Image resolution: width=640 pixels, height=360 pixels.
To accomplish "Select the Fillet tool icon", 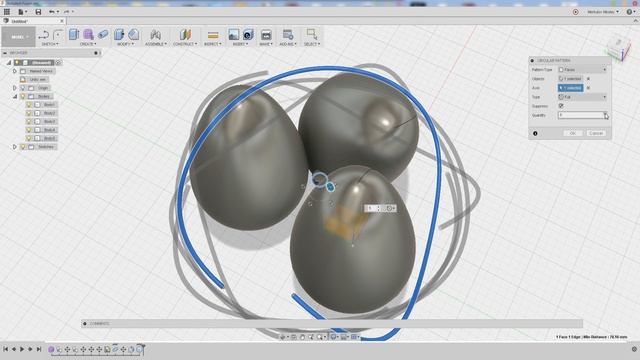I will [x=133, y=35].
